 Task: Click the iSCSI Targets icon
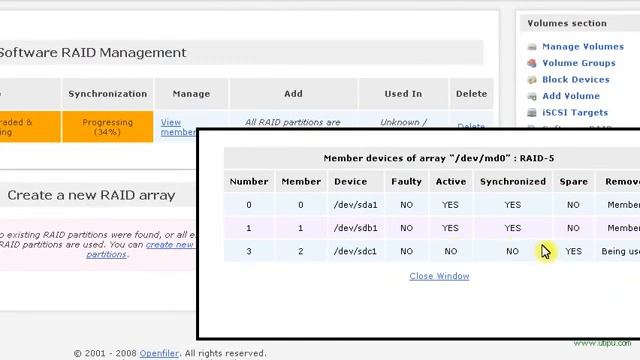coord(532,113)
